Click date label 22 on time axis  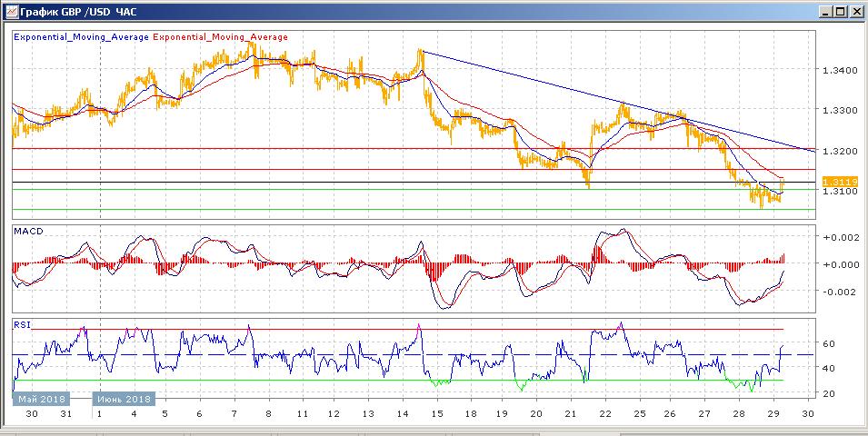[605, 414]
